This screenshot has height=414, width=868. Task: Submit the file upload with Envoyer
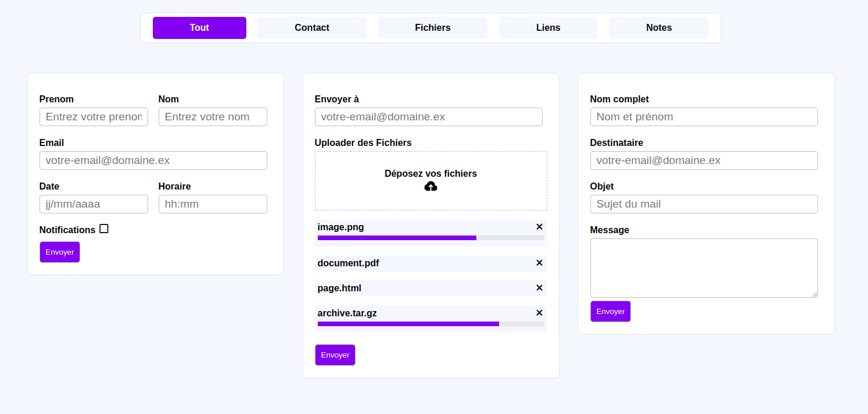coord(335,355)
